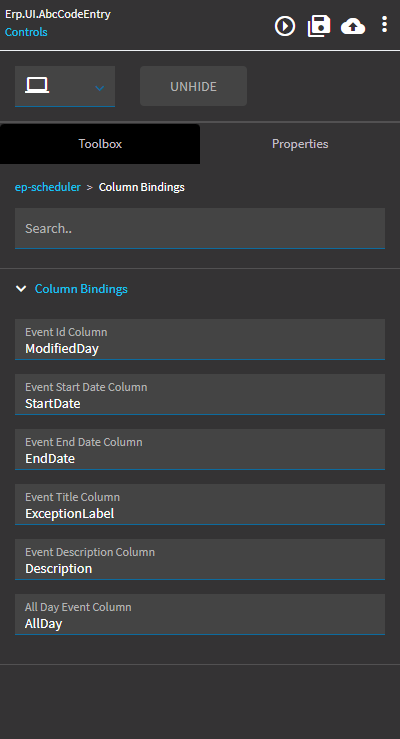Open the Controls link
The width and height of the screenshot is (400, 739).
coord(26,32)
